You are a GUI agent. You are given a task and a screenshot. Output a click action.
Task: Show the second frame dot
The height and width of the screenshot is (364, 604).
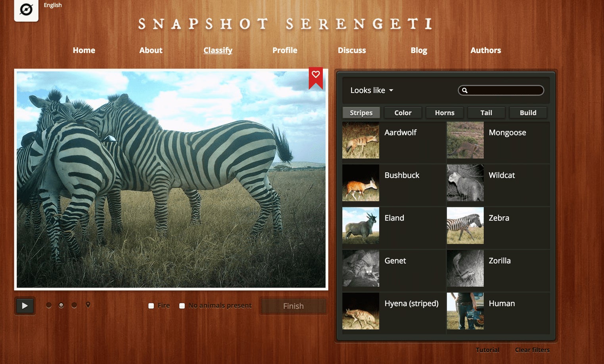click(61, 305)
